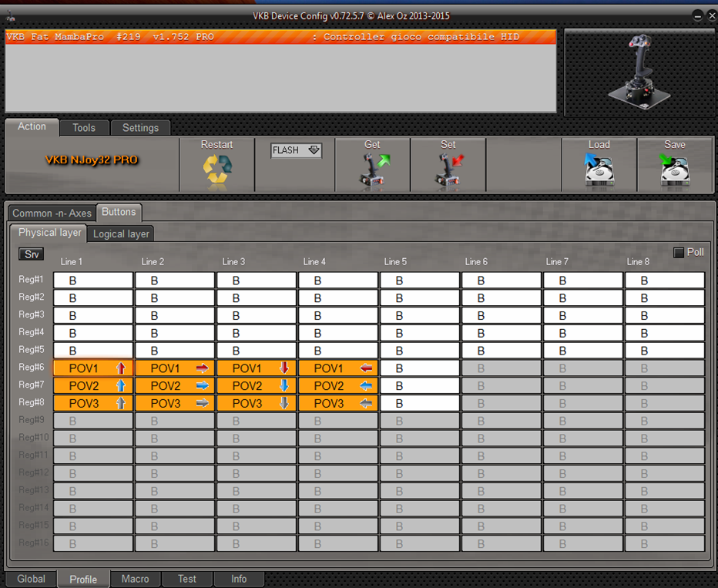Select POV3 down arrow cell in Reg#8
Image resolution: width=718 pixels, height=588 pixels.
257,403
